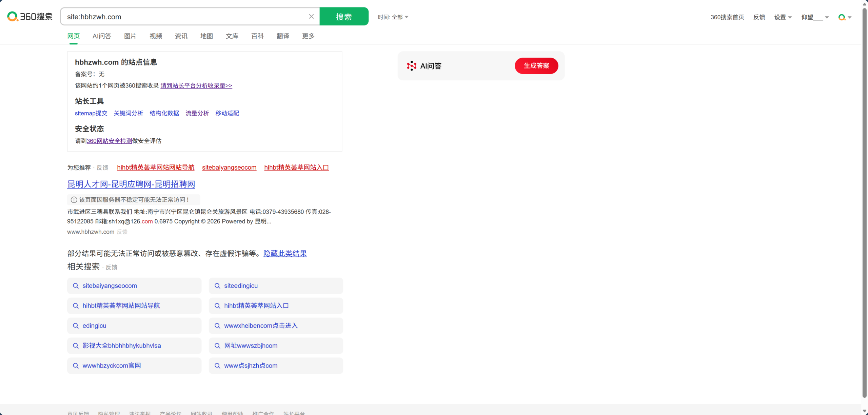This screenshot has width=868, height=415.
Task: Open the 更多 tab menu
Action: pyautogui.click(x=308, y=36)
